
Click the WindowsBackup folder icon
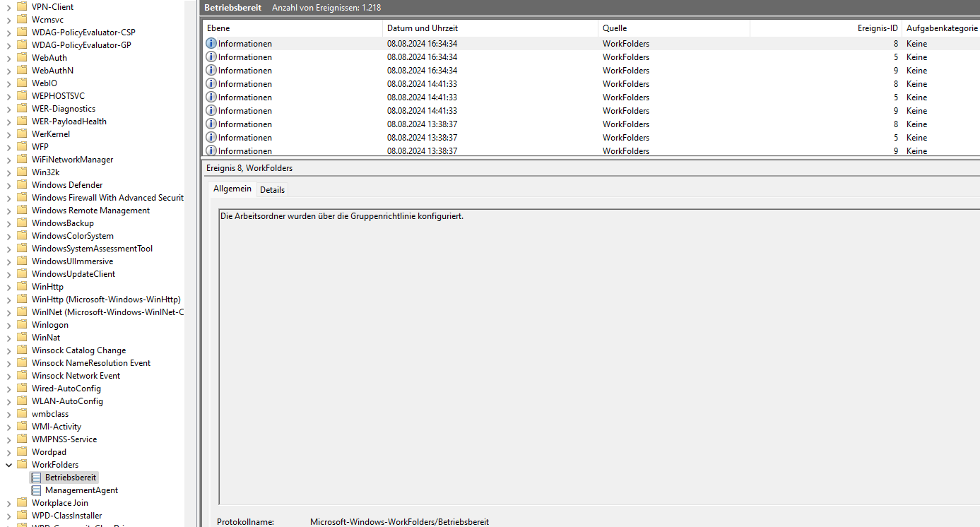[x=22, y=223]
